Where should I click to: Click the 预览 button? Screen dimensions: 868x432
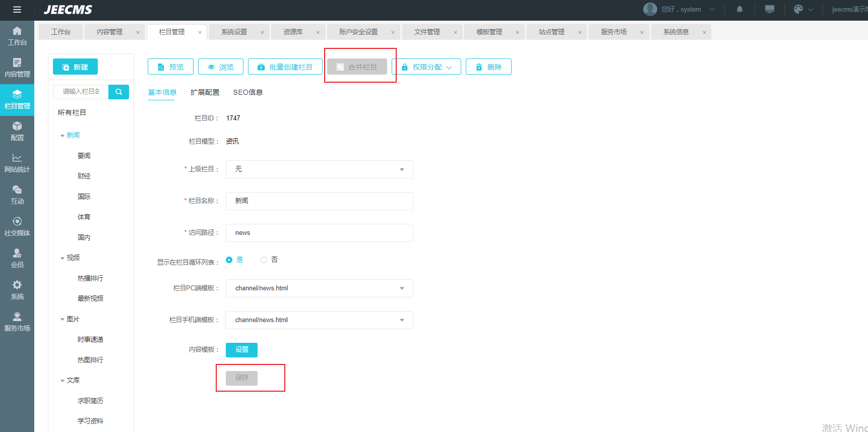click(170, 67)
